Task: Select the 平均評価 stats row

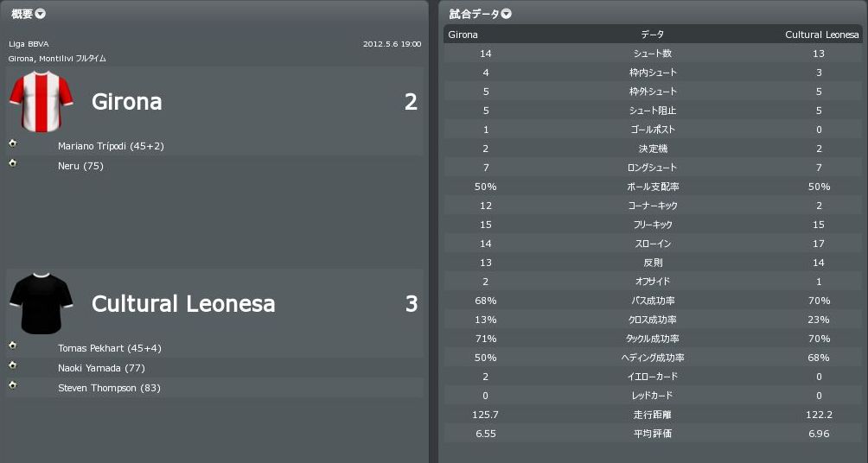Action: pos(652,434)
